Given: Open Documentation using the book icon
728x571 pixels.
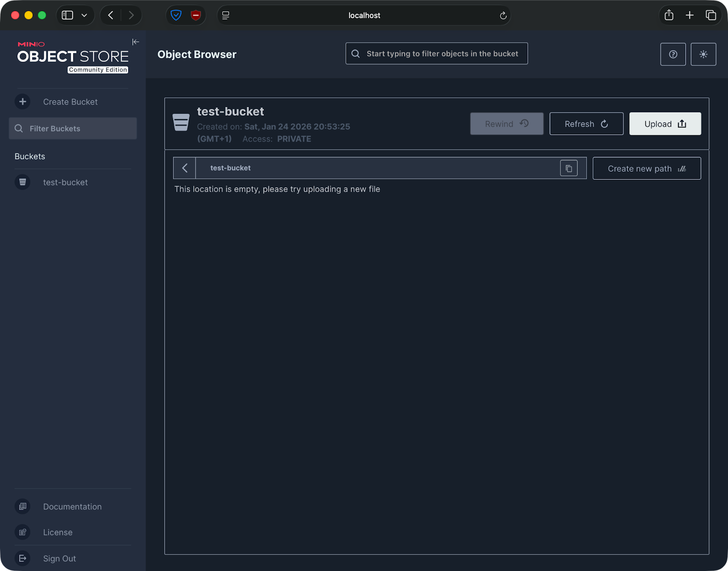Looking at the screenshot, I should [x=22, y=506].
